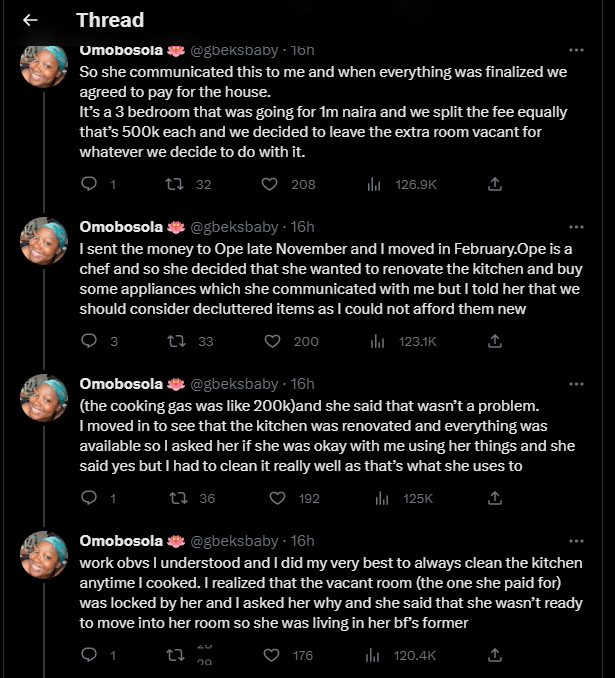Share the tweet about the renovated kitchen

pos(494,498)
